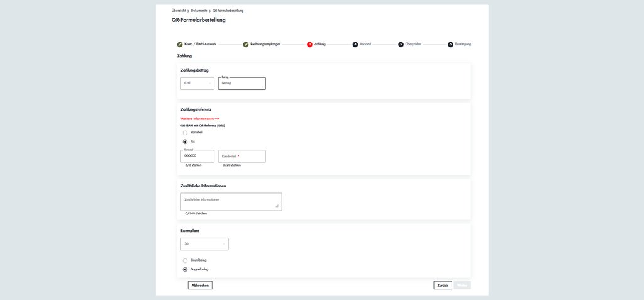Select the Fix radio button
Screen dimensions: 644x300
click(186, 142)
